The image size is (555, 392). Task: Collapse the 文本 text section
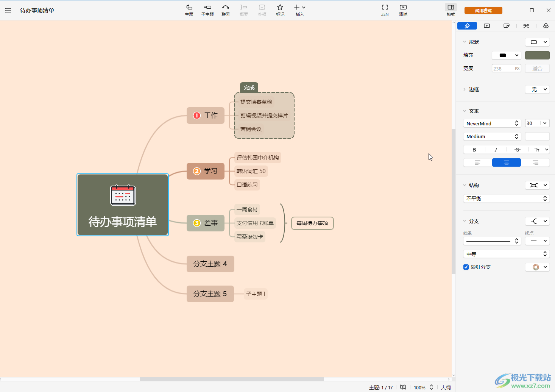point(465,111)
